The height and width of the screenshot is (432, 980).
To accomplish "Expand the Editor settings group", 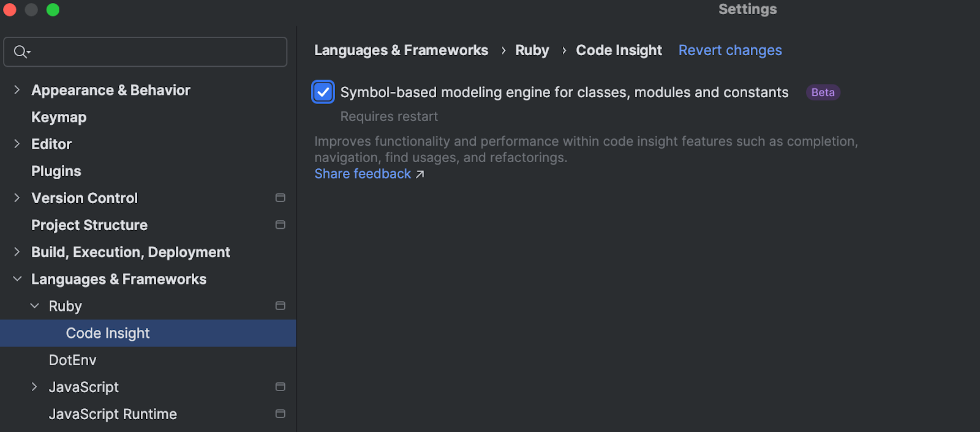I will point(17,144).
